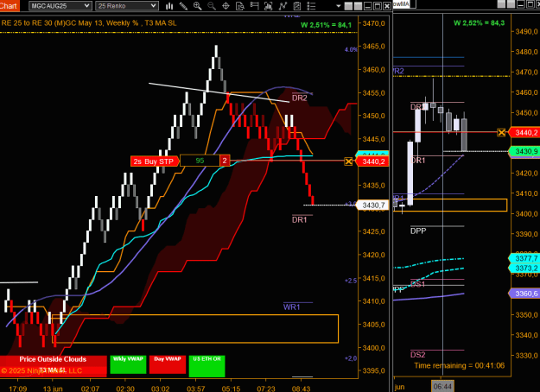
Task: Click the zoom in magnifier
Action: [x=197, y=6]
